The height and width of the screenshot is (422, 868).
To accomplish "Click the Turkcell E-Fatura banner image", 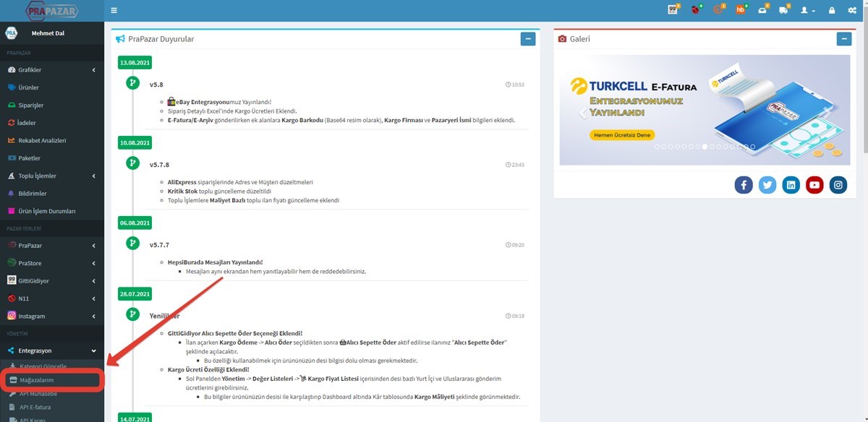I will pos(705,110).
